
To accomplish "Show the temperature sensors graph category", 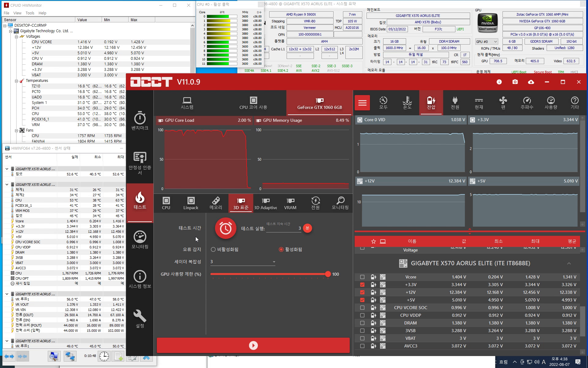I will (407, 102).
